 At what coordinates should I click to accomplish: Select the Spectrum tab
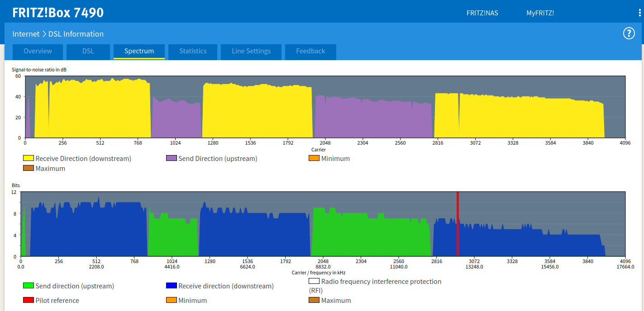point(139,51)
